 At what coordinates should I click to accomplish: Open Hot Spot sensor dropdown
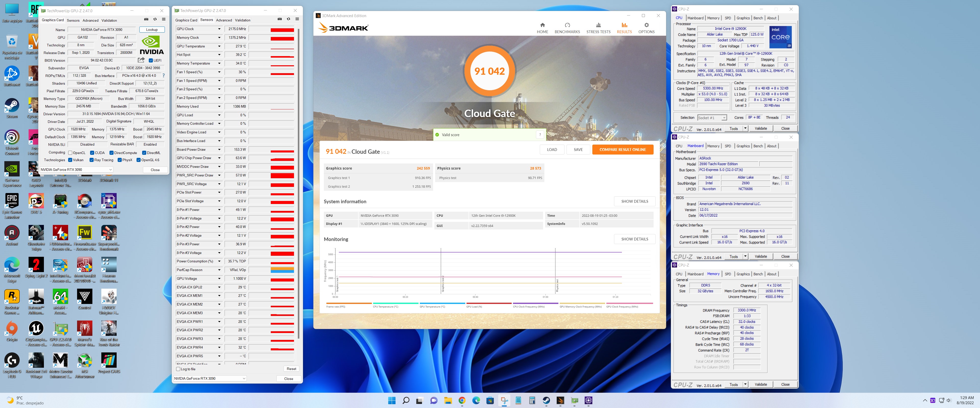click(219, 55)
